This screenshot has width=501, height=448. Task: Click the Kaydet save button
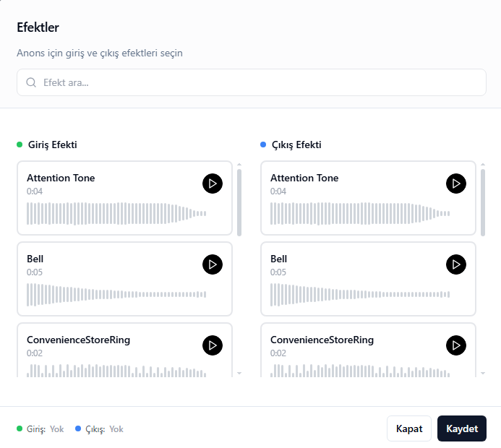pyautogui.click(x=461, y=428)
